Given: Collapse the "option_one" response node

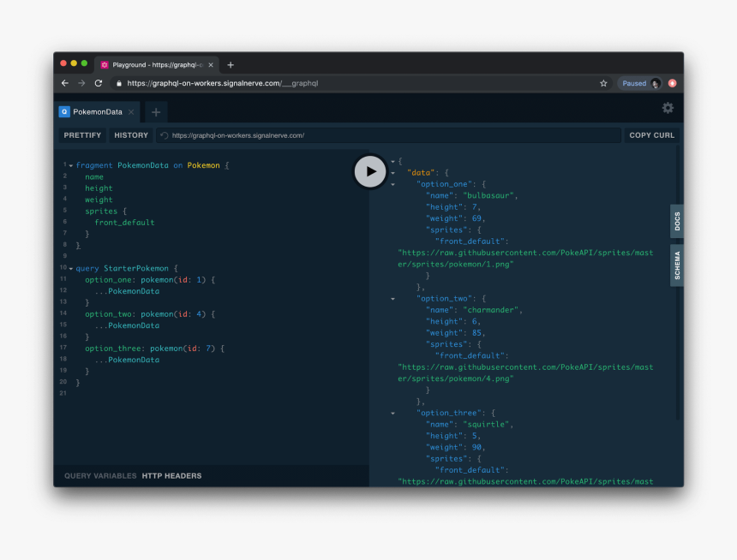Looking at the screenshot, I should 393,184.
